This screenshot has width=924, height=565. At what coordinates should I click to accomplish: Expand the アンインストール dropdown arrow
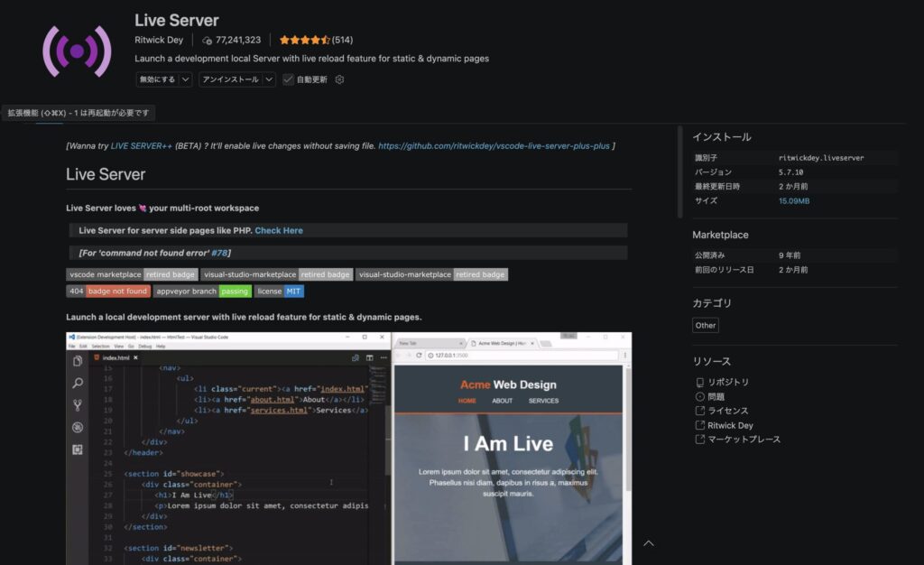(x=269, y=79)
